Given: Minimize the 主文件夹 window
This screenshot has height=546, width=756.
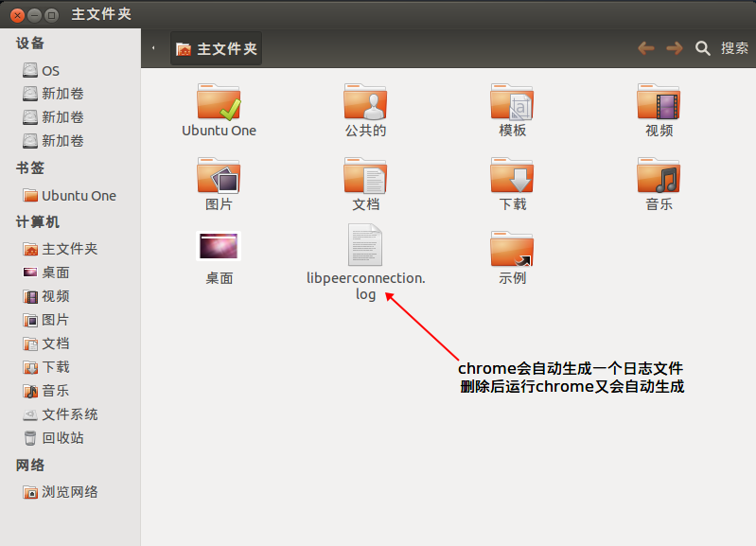Looking at the screenshot, I should click(x=34, y=15).
